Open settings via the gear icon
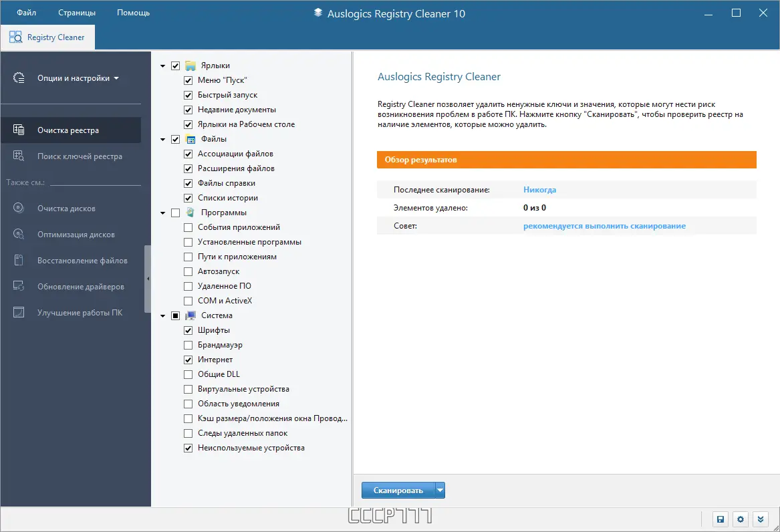Image resolution: width=780 pixels, height=532 pixels. (740, 519)
